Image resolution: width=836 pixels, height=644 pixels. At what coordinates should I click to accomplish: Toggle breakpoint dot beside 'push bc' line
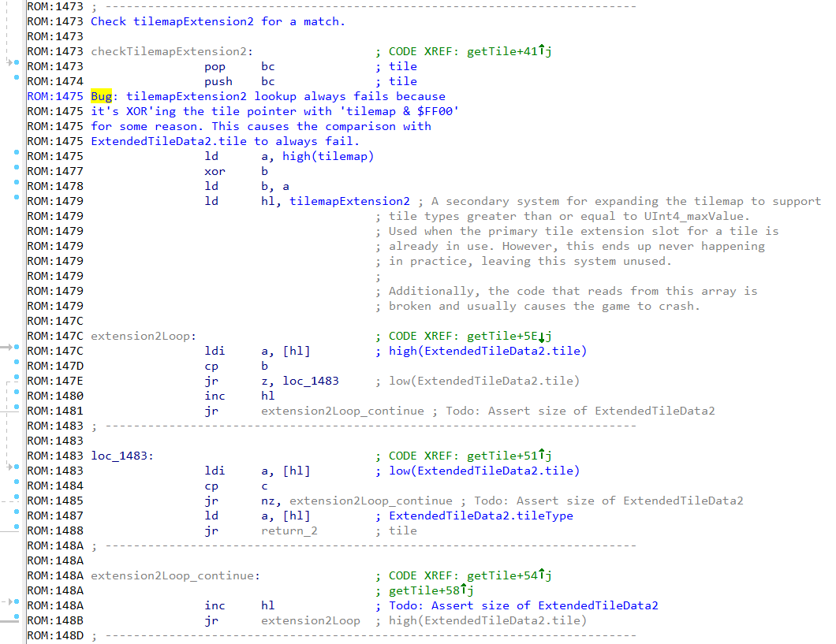[17, 77]
